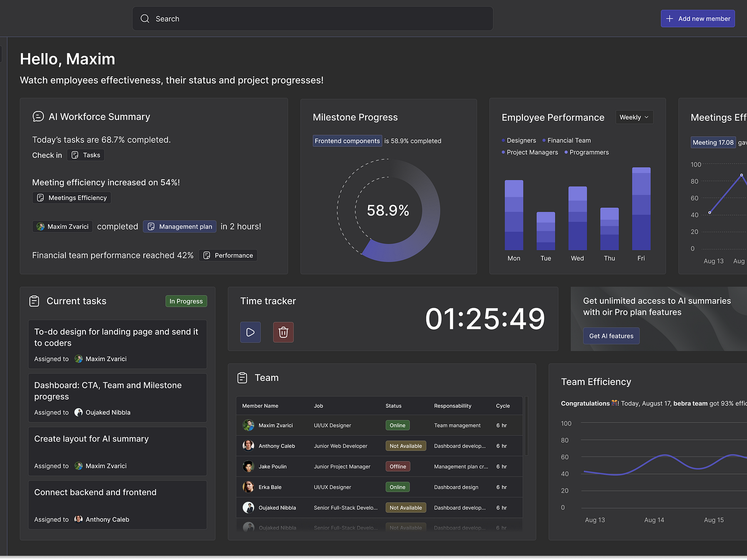Open the In Progress status selector
Image resolution: width=747 pixels, height=560 pixels.
(x=186, y=301)
